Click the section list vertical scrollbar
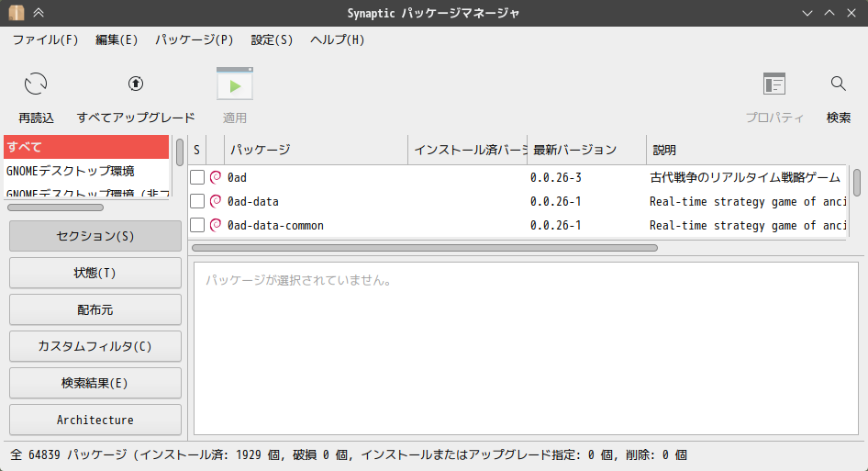The image size is (868, 471). (x=180, y=152)
